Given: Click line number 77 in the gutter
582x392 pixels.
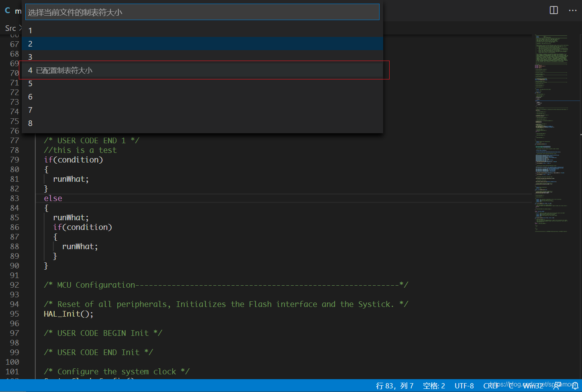Looking at the screenshot, I should pos(14,140).
